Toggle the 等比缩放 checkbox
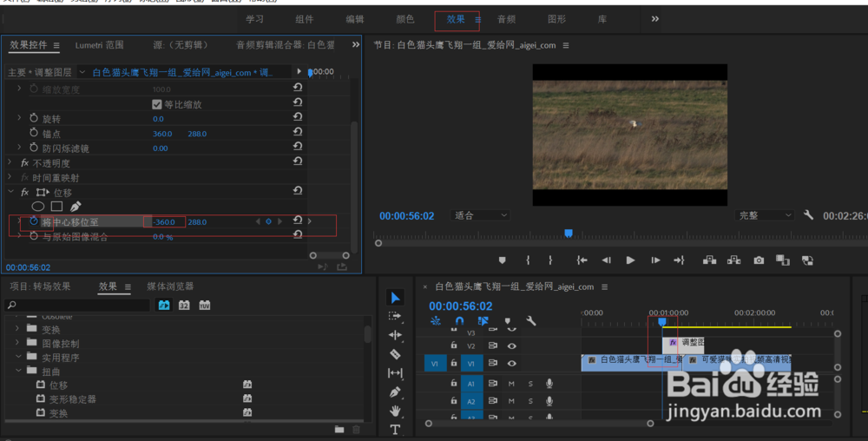868x441 pixels. [x=156, y=104]
